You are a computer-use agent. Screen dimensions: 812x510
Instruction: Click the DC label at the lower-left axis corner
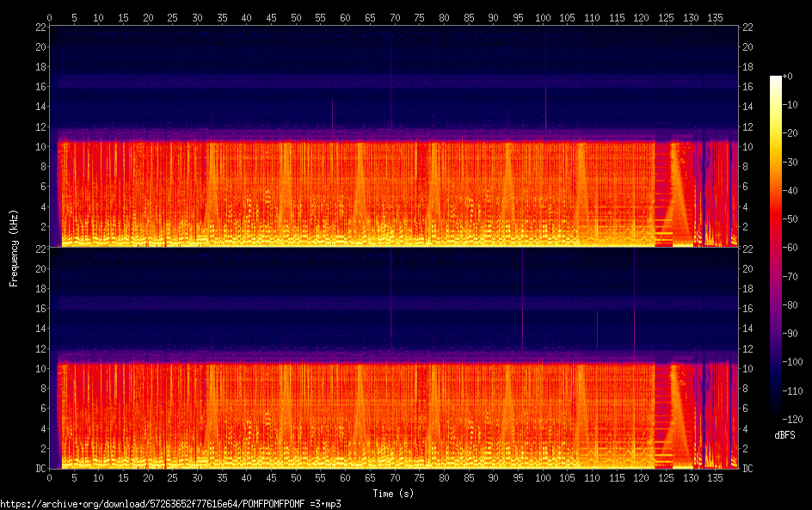[x=38, y=469]
